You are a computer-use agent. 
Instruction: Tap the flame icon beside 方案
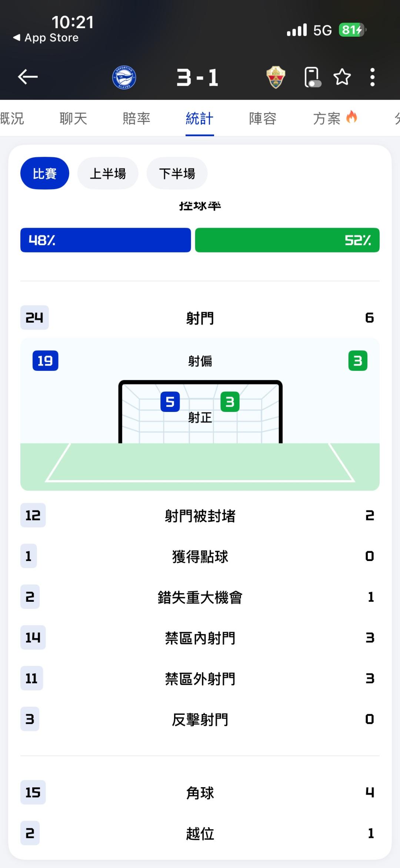[x=351, y=118]
